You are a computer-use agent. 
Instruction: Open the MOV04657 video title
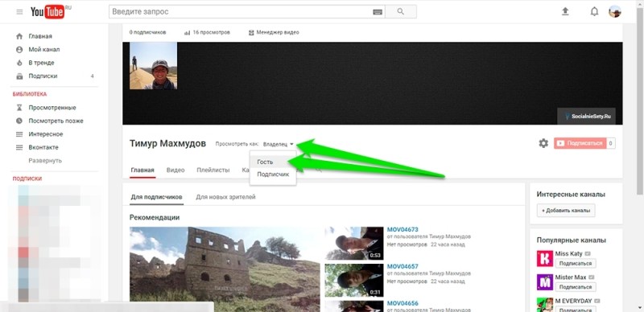click(x=402, y=266)
